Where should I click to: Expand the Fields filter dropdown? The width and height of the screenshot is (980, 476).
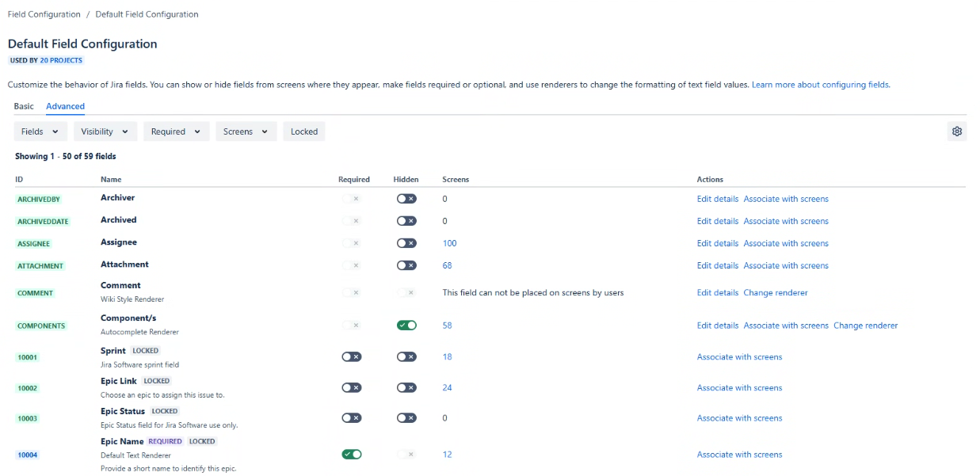click(40, 131)
